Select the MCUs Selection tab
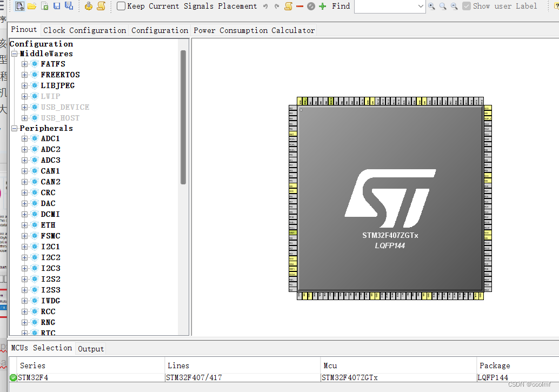 pyautogui.click(x=41, y=348)
